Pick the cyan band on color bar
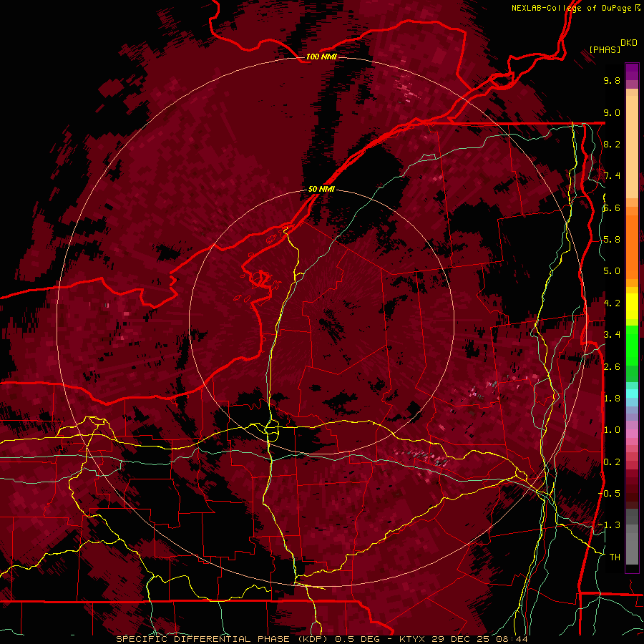The height and width of the screenshot is (644, 644). point(632,394)
